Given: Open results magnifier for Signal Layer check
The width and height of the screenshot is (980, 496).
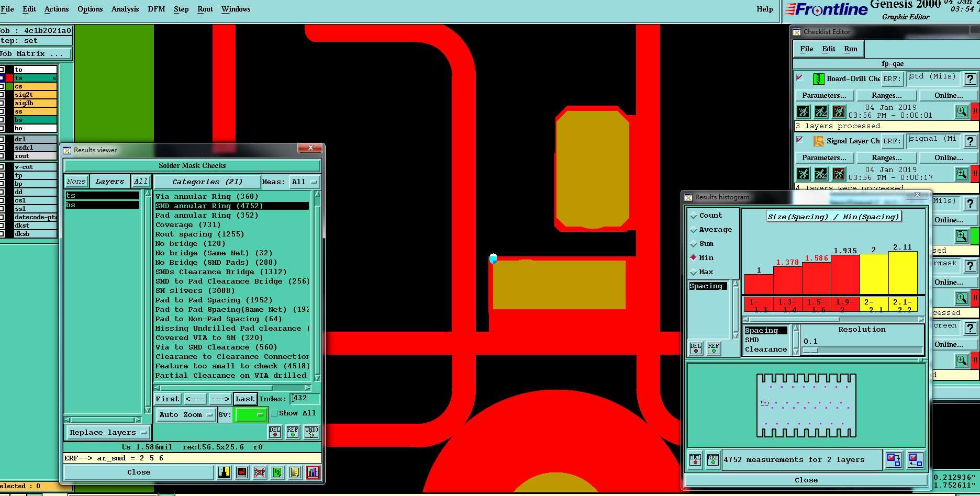Looking at the screenshot, I should coord(962,174).
